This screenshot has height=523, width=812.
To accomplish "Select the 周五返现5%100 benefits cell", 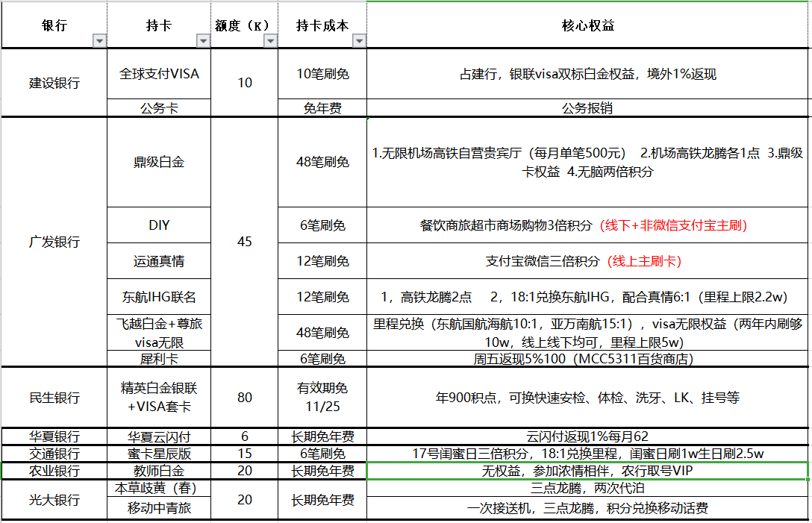I will coord(588,359).
